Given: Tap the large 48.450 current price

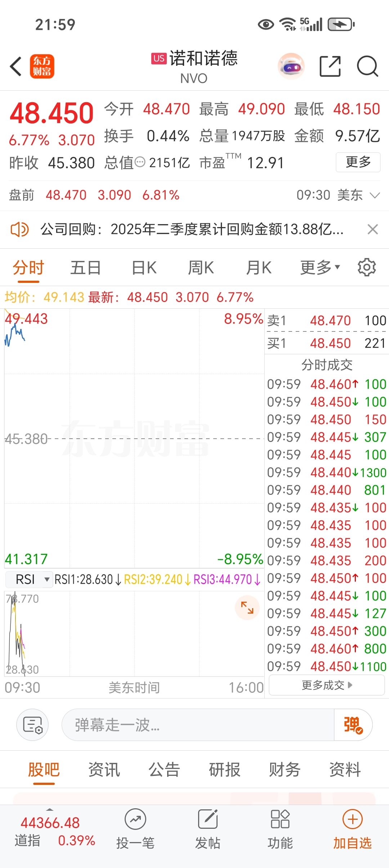Looking at the screenshot, I should tap(52, 113).
